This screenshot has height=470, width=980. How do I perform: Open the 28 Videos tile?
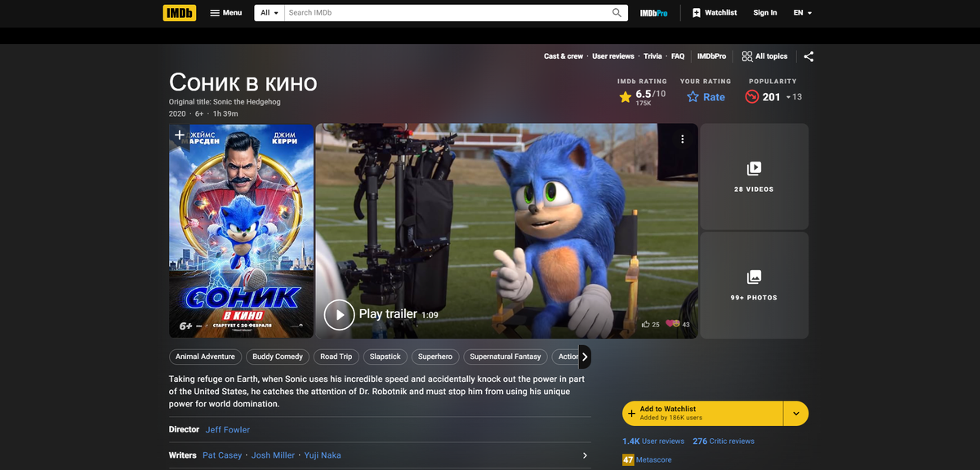(754, 176)
